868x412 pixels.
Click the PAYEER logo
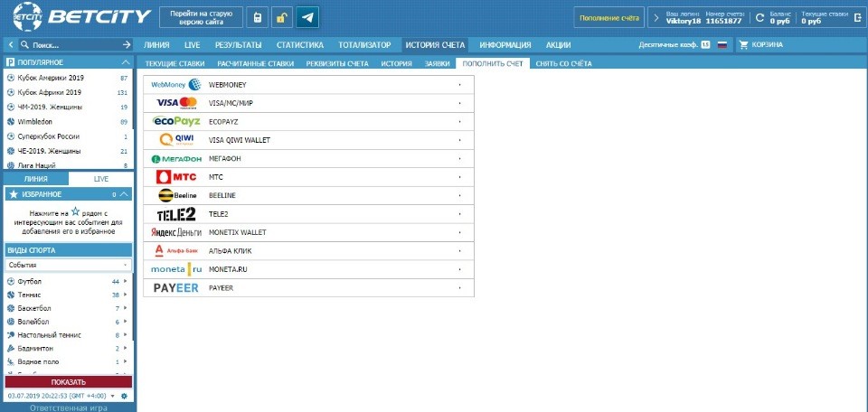[x=176, y=287]
